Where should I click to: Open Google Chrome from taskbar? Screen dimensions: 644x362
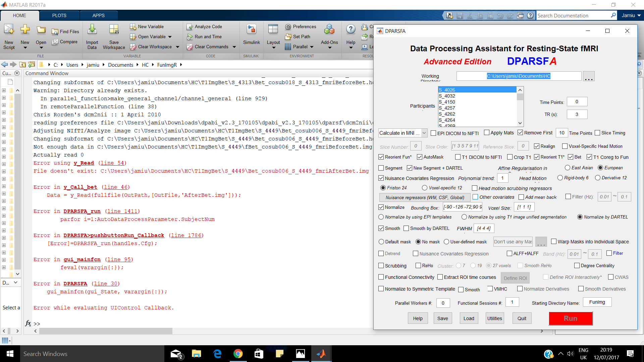pyautogui.click(x=238, y=354)
